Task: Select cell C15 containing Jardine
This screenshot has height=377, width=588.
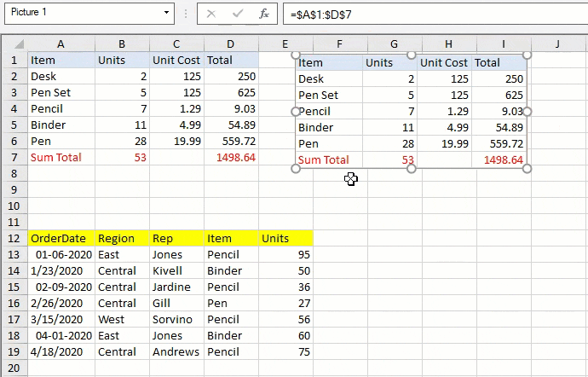Action: 176,287
